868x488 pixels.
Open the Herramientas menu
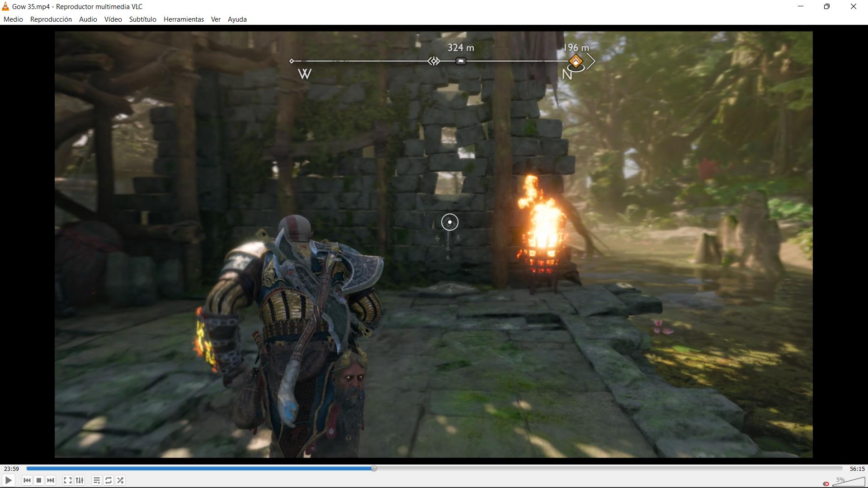tap(184, 19)
